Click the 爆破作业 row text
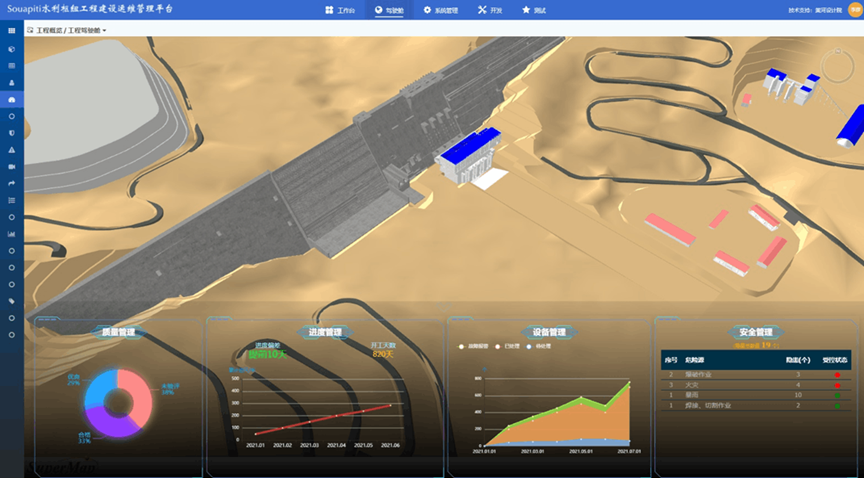The height and width of the screenshot is (478, 864). pyautogui.click(x=698, y=375)
